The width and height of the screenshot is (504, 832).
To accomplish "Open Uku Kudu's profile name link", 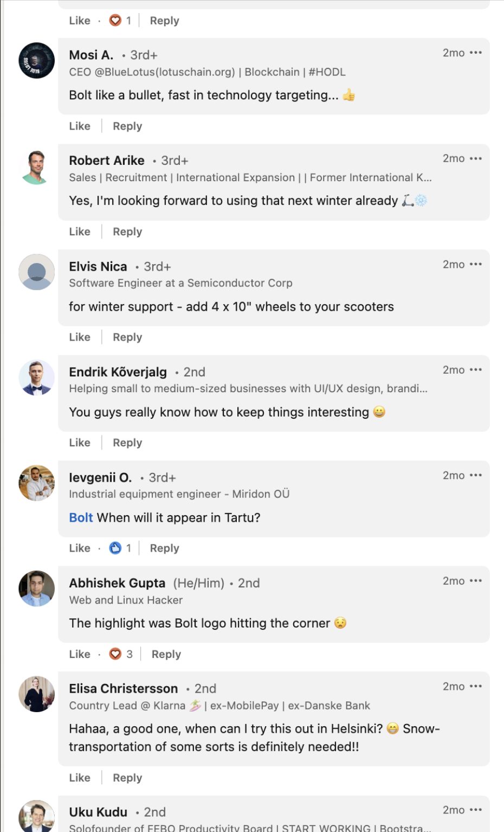I will pyautogui.click(x=98, y=812).
